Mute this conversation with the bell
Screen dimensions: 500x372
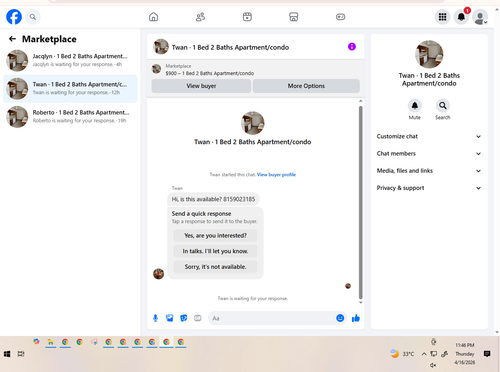click(x=415, y=106)
